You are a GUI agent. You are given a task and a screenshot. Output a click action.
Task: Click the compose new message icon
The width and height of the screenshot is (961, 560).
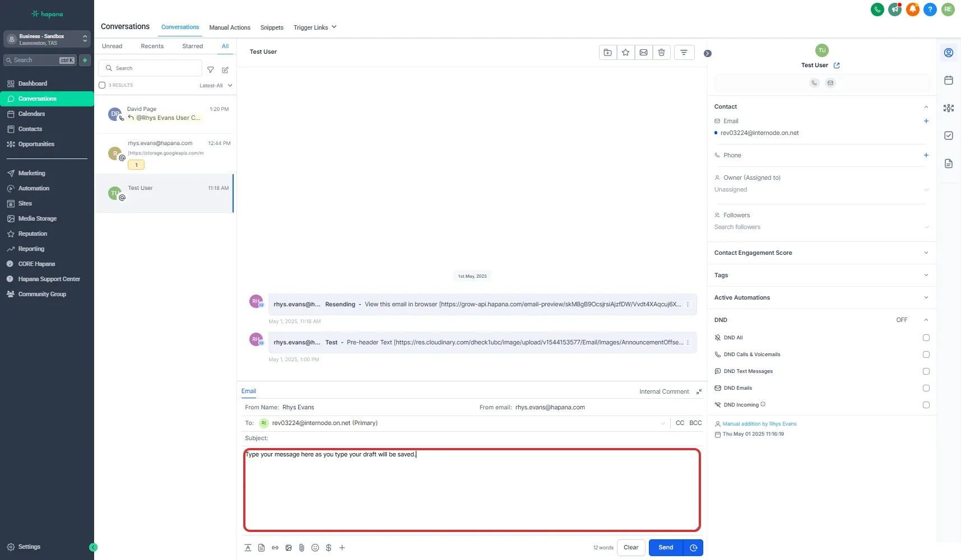(x=225, y=70)
